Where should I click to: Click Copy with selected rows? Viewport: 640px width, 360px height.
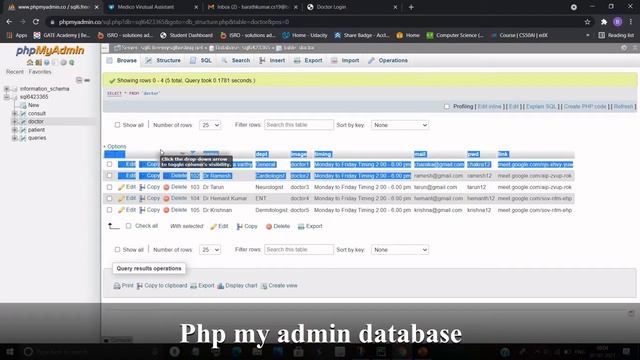(247, 226)
